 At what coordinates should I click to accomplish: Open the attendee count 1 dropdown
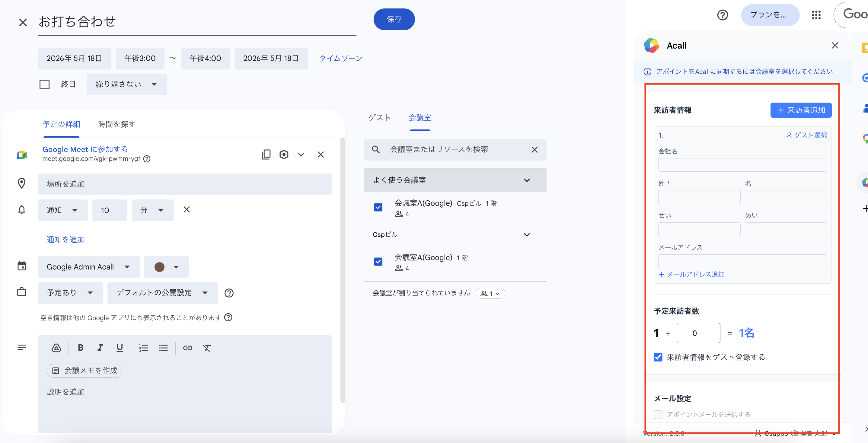[490, 293]
